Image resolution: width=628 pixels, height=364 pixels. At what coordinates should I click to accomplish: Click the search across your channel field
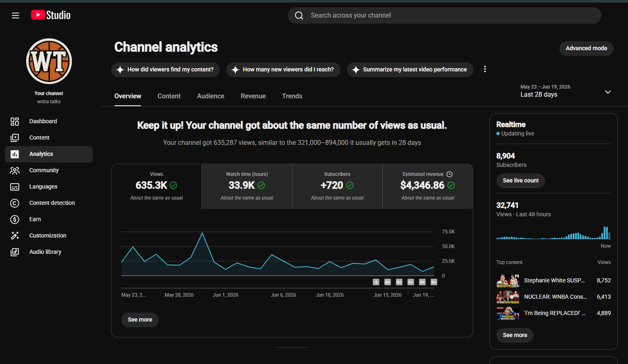pos(445,16)
